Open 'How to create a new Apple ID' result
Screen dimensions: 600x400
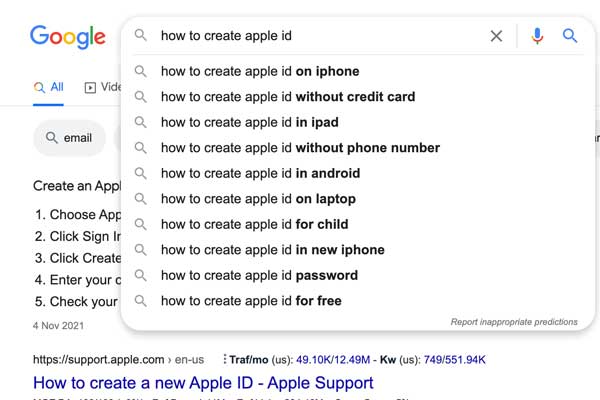pyautogui.click(x=203, y=383)
